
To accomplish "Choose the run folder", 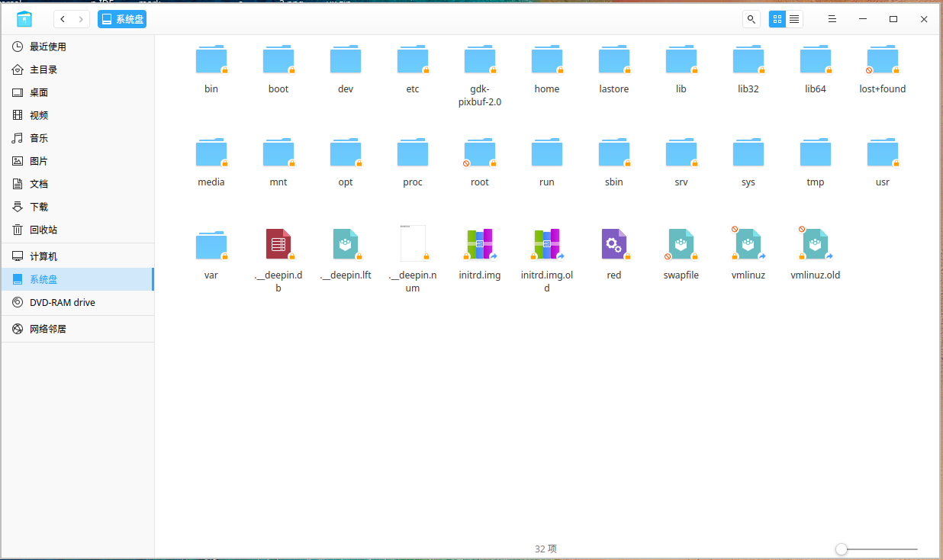I will tap(547, 153).
